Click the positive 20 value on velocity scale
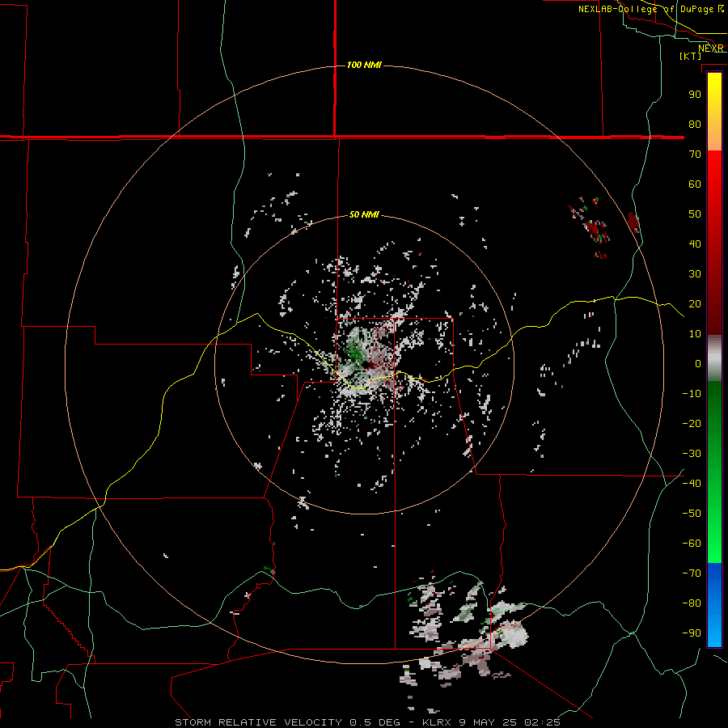 click(695, 303)
